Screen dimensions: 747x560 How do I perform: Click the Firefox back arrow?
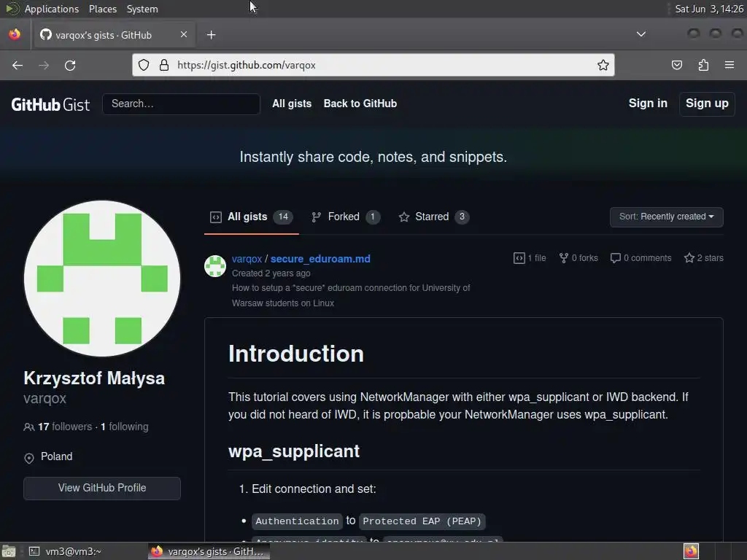18,65
